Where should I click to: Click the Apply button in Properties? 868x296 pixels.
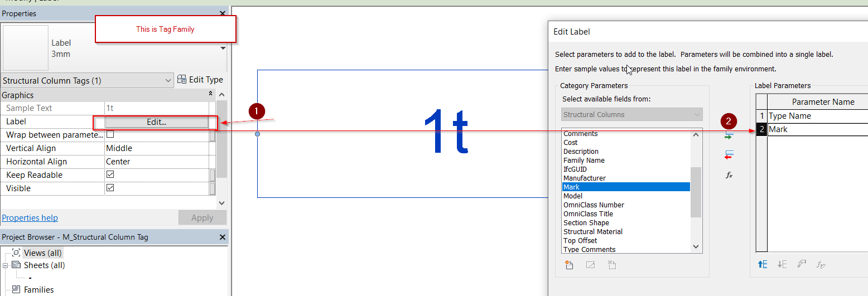coord(202,218)
